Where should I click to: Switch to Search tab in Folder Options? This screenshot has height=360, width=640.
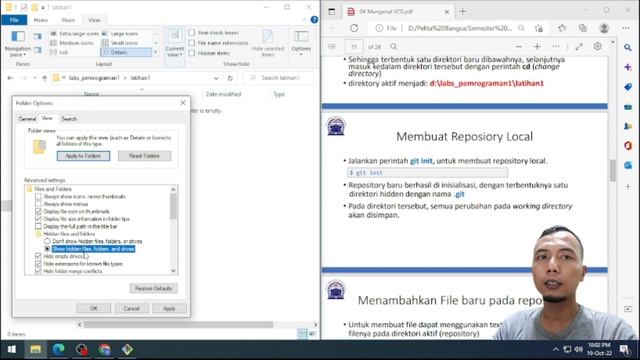coord(69,119)
